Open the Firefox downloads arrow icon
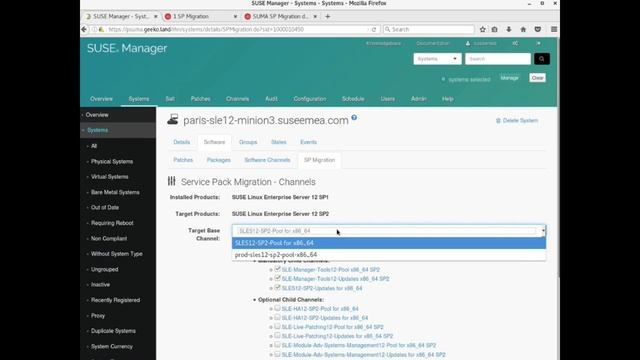The width and height of the screenshot is (640, 360). click(x=509, y=29)
